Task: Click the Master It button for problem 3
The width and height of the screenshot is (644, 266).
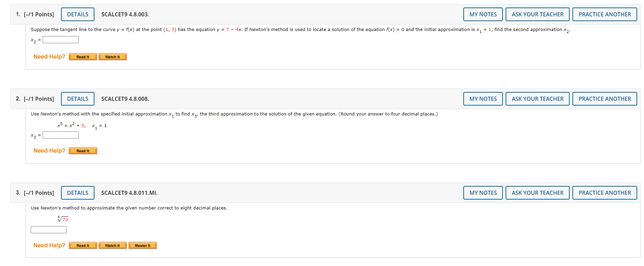Action: 142,245
